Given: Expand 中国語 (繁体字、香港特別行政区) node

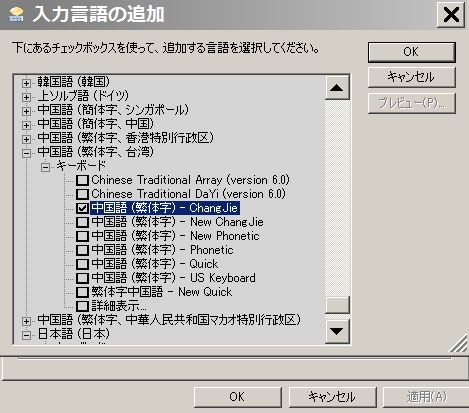Looking at the screenshot, I should 26,139.
